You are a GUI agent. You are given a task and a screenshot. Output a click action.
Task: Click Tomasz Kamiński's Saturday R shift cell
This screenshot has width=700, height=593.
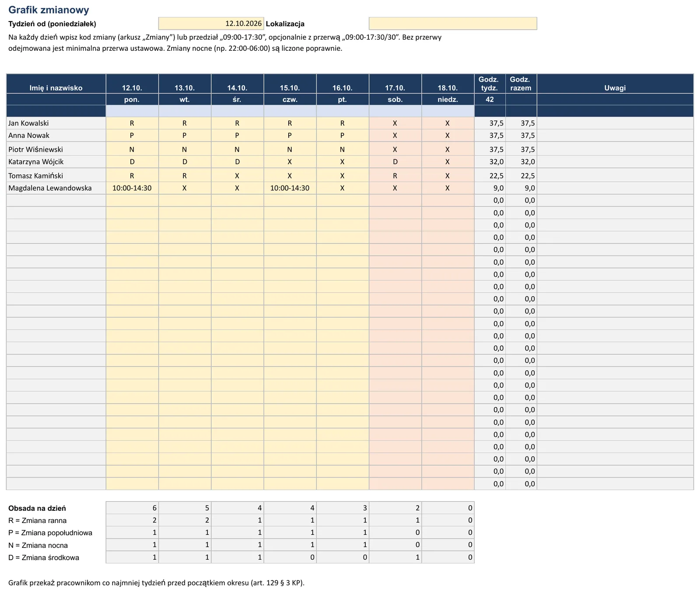coord(395,175)
